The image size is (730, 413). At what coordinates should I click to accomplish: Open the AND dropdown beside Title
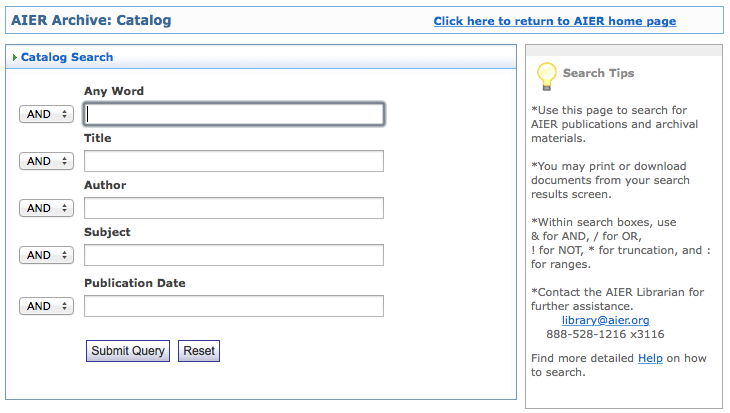point(46,161)
